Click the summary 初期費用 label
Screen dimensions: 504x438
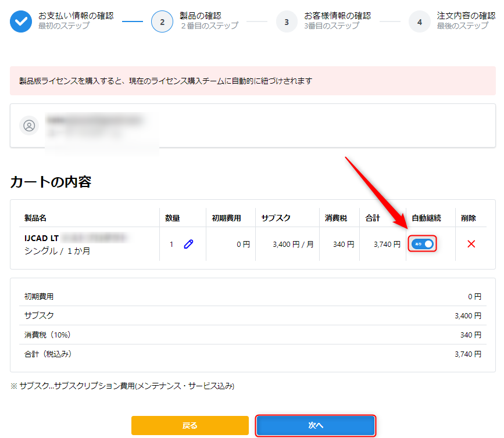point(39,296)
